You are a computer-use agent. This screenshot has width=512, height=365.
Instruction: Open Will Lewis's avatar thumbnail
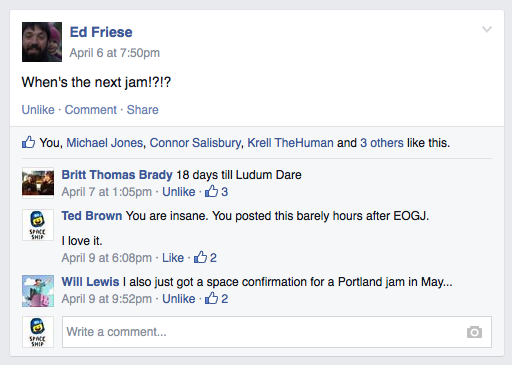point(38,291)
